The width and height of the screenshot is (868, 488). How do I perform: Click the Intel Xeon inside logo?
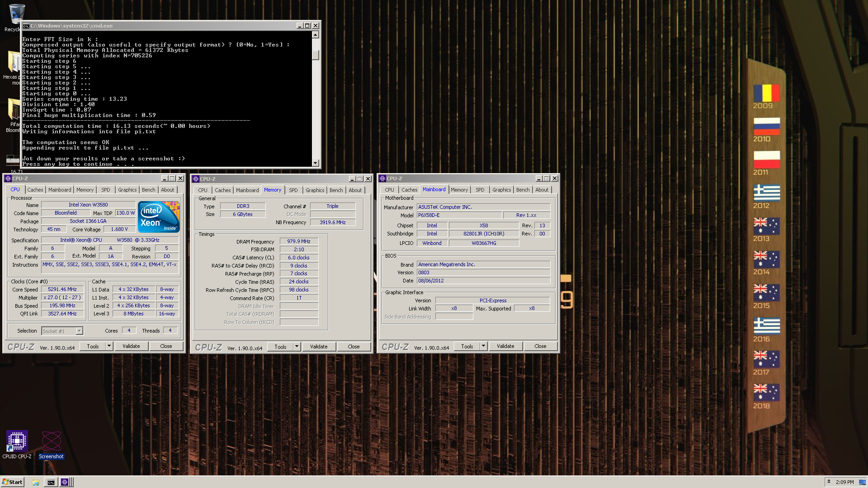tap(159, 217)
